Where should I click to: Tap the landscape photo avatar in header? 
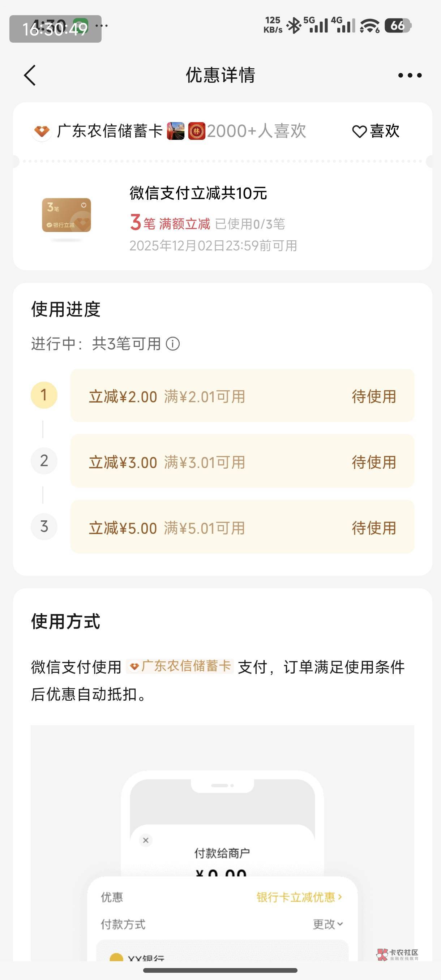point(175,132)
